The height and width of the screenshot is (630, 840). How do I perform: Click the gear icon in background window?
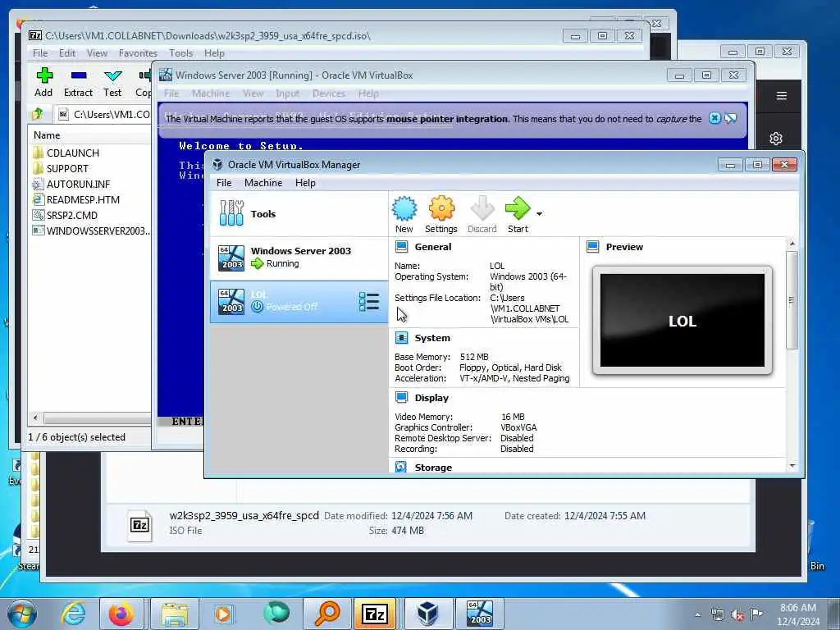pos(776,139)
